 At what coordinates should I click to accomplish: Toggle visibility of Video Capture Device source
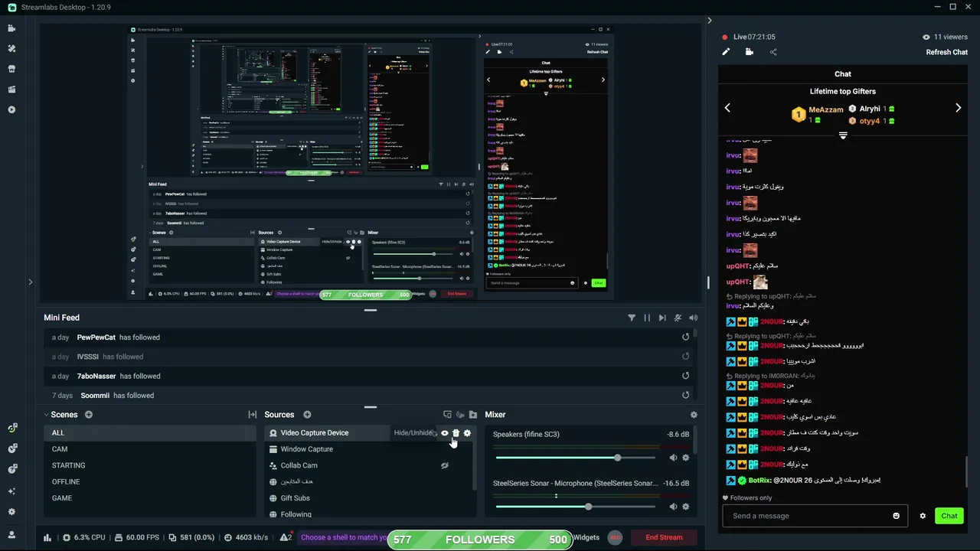click(x=444, y=433)
